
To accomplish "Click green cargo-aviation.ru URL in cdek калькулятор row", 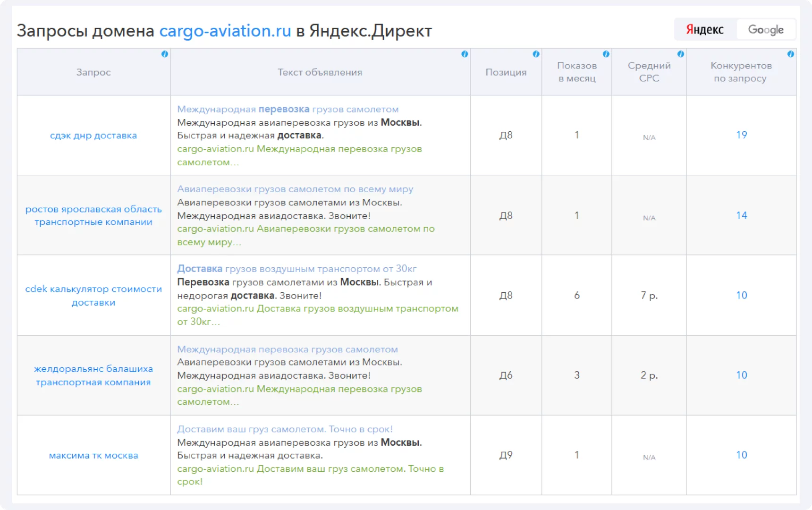I will coord(215,308).
